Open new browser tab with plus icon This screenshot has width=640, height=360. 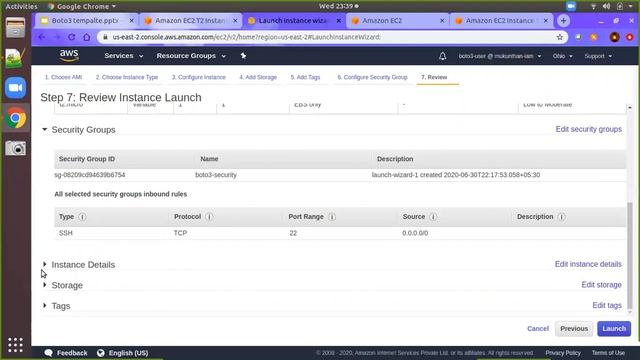(x=563, y=20)
